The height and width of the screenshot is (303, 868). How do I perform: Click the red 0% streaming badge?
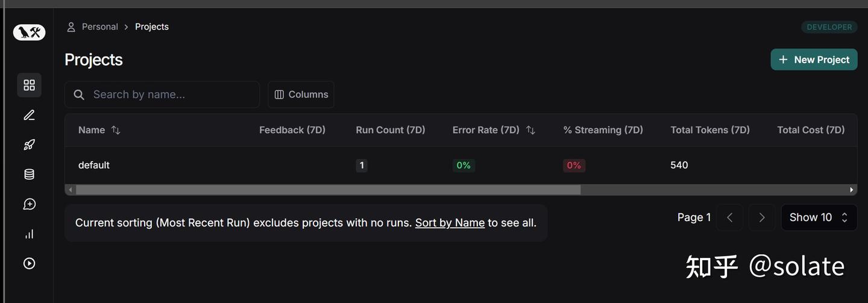pyautogui.click(x=574, y=165)
